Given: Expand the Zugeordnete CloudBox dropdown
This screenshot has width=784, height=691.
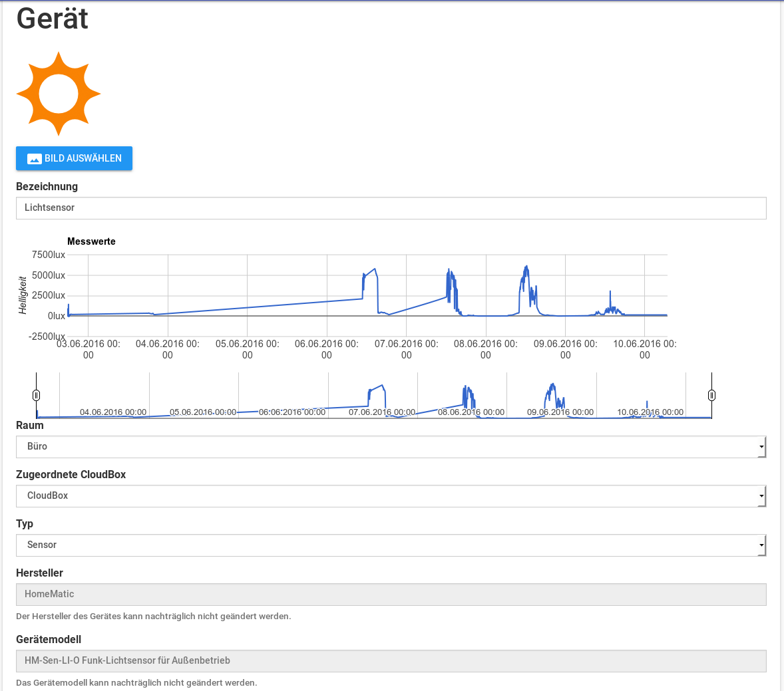Looking at the screenshot, I should coord(391,496).
